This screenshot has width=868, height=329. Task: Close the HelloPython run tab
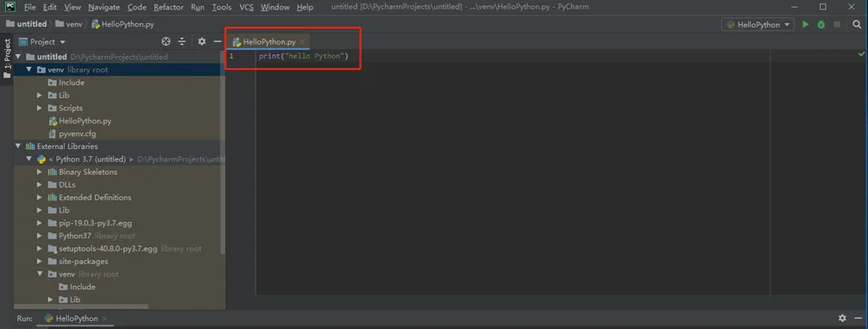point(104,319)
